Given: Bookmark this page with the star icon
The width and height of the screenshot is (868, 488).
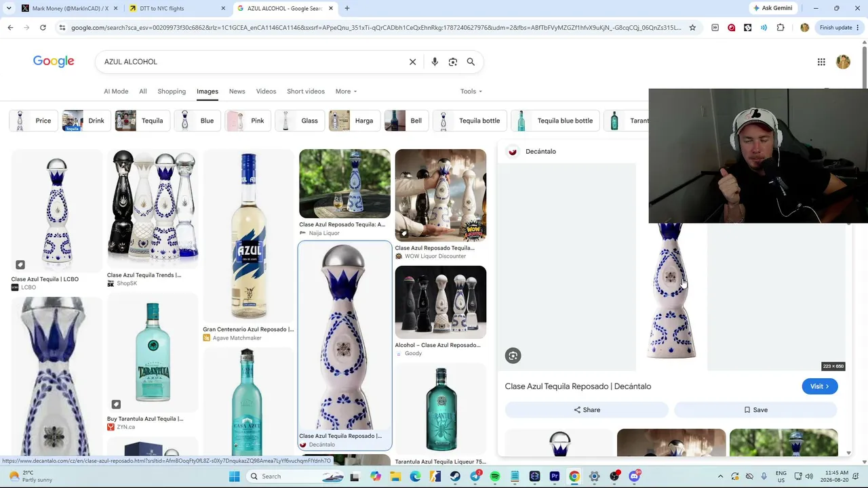Looking at the screenshot, I should pos(692,28).
